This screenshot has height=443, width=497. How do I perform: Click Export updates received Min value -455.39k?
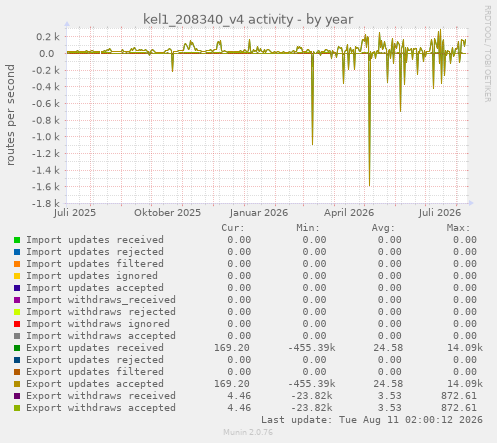click(312, 348)
